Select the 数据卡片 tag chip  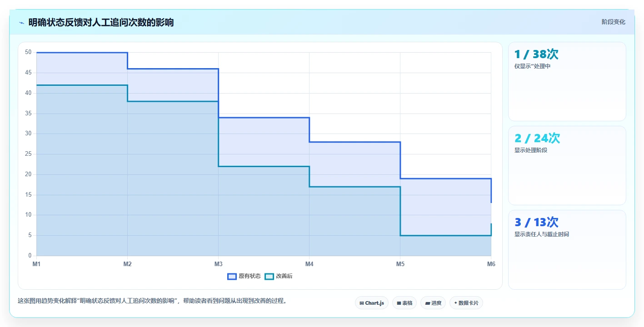tap(466, 303)
